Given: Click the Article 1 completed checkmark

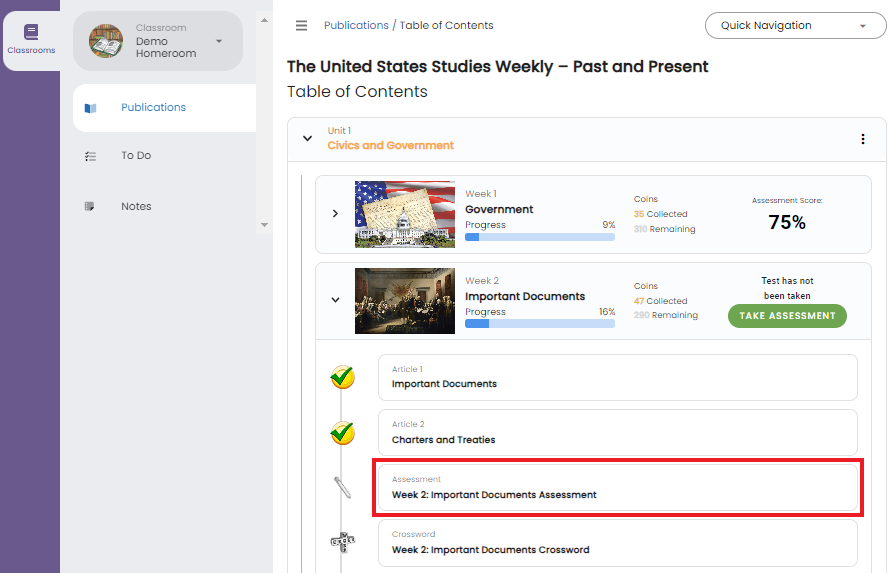Looking at the screenshot, I should (x=342, y=377).
